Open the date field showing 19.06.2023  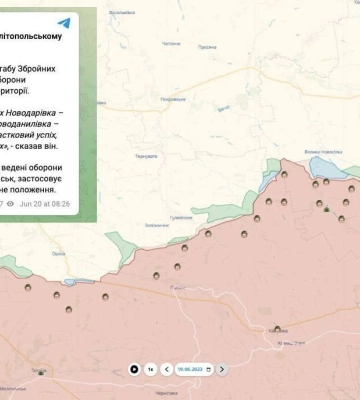(x=194, y=369)
